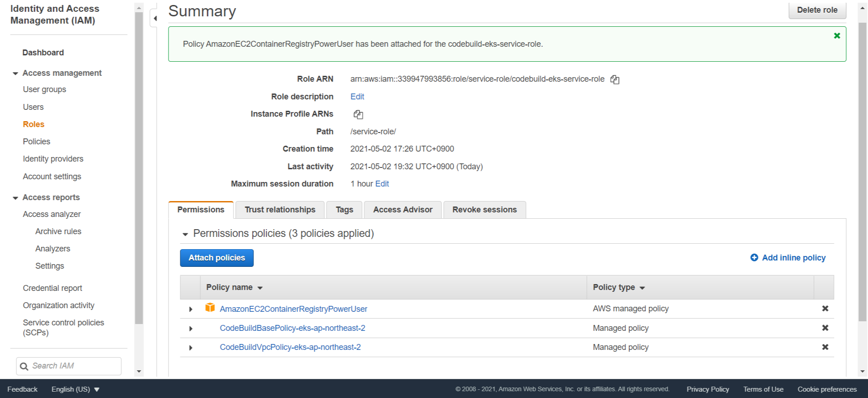Open the Tags tab
This screenshot has height=398, width=868.
click(x=344, y=210)
